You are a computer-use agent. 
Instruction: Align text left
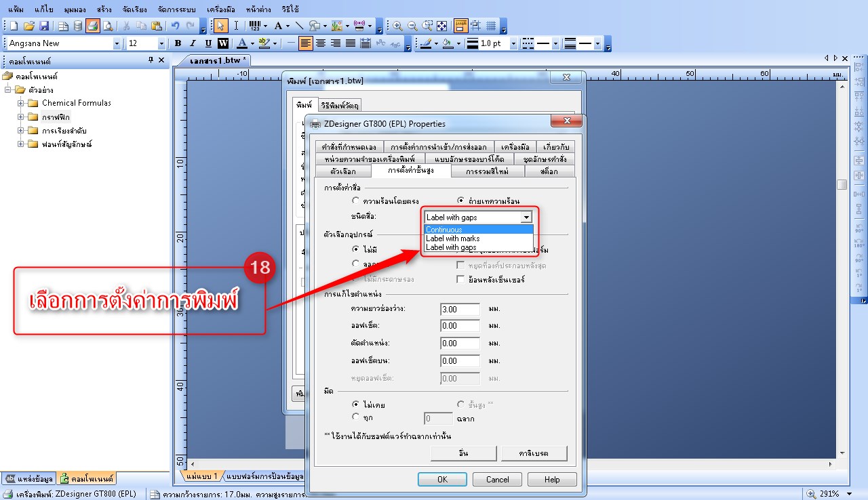(306, 43)
